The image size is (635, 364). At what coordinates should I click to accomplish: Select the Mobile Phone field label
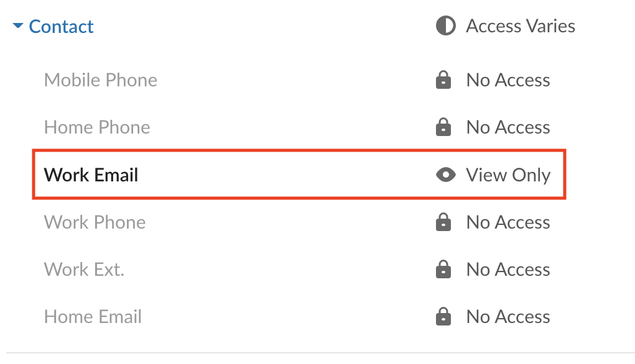101,80
